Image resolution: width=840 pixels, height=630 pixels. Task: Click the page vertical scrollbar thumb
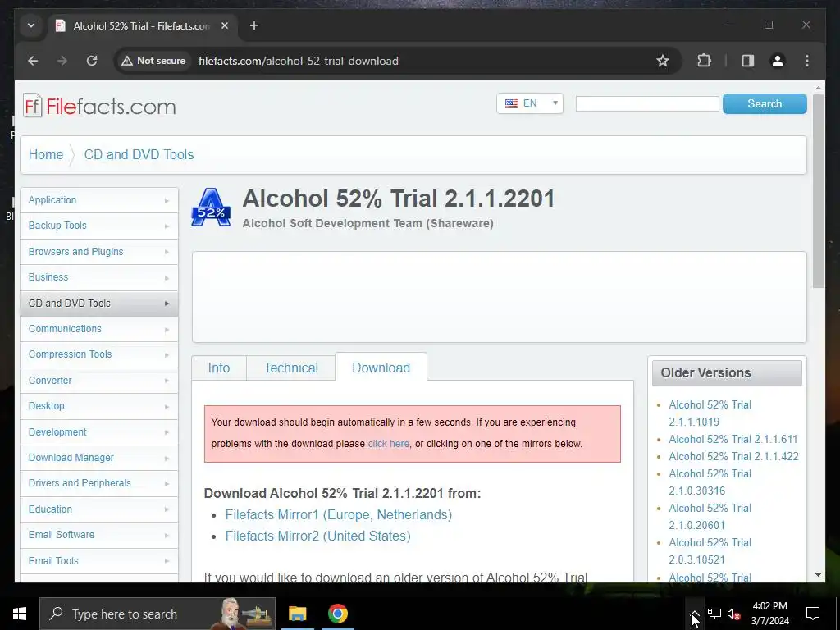pos(818,191)
